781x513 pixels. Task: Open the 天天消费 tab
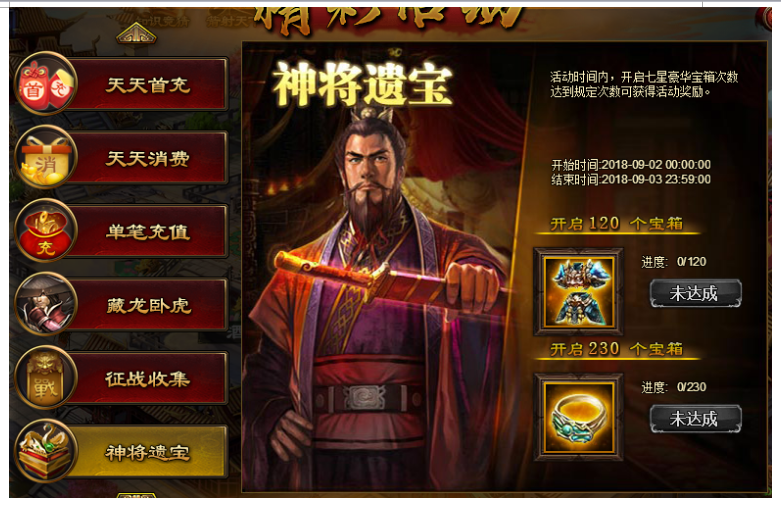tap(148, 158)
